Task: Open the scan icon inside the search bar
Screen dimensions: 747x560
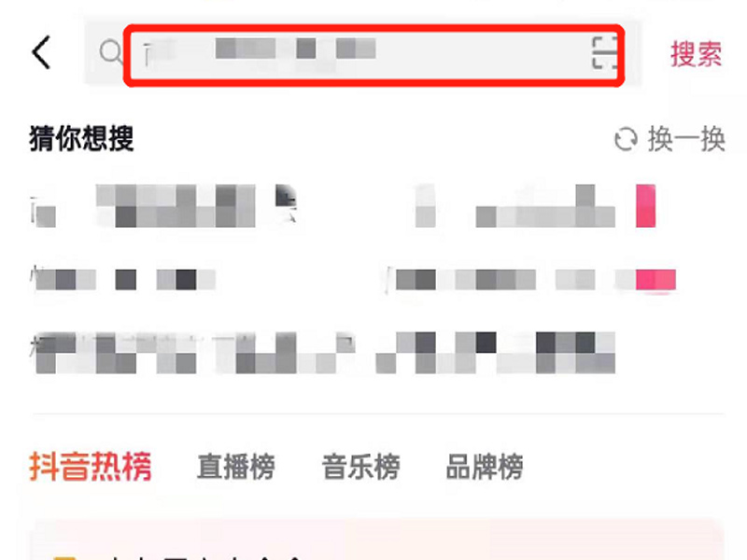Action: [x=604, y=53]
